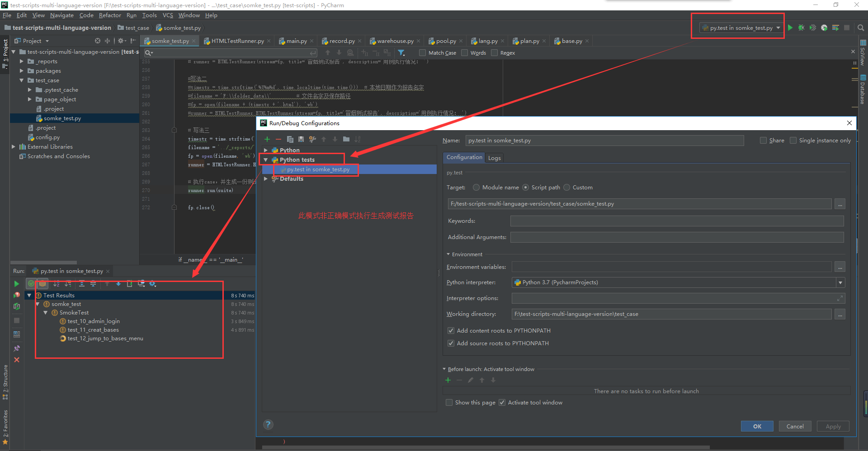Check the Show this page box
This screenshot has width=868, height=451.
click(x=449, y=403)
